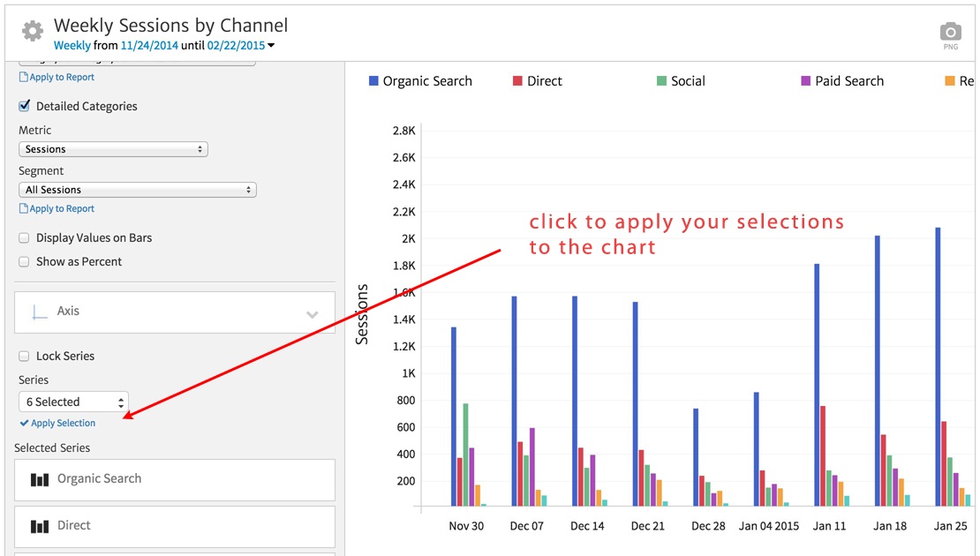The height and width of the screenshot is (556, 980).
Task: Enable the Lock Series checkbox
Action: tap(25, 357)
